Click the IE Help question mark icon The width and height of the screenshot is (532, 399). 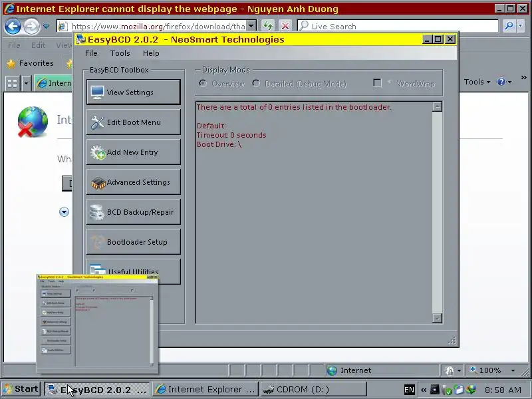tap(501, 82)
